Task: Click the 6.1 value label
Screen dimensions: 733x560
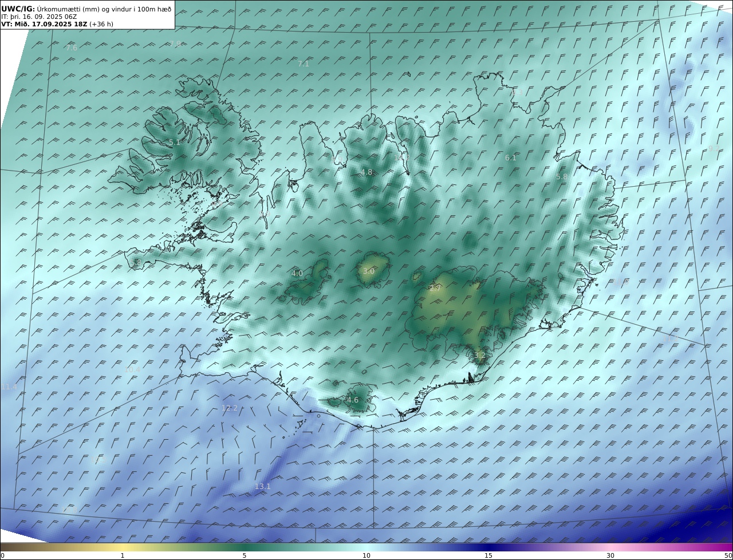Action: pos(511,158)
